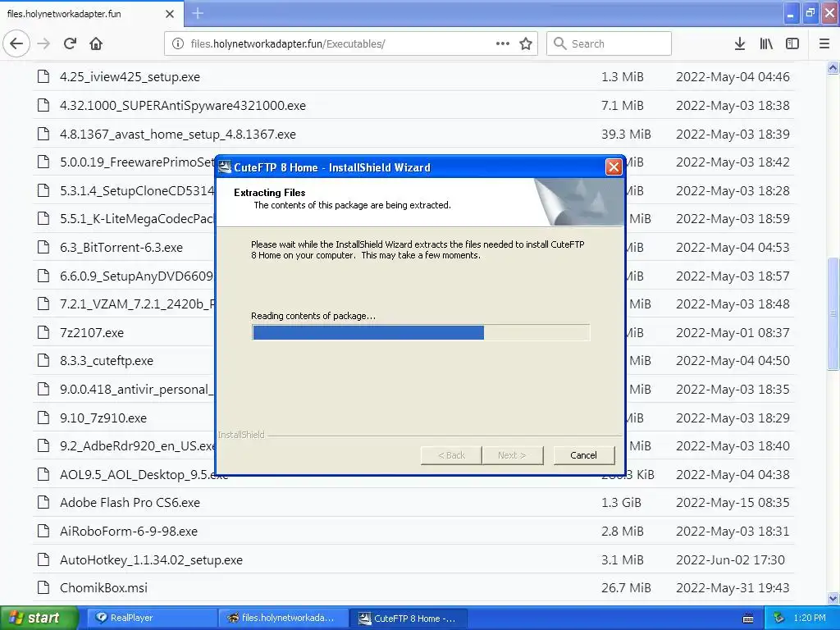
Task: Open the Library bookmarks icon
Action: pyautogui.click(x=766, y=44)
